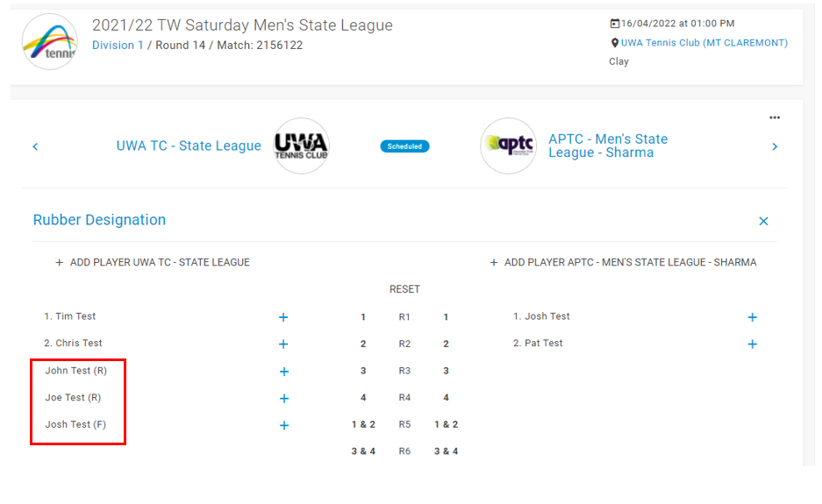This screenshot has width=822, height=504.
Task: Open APTC - Men's State League - Sharma link
Action: (x=608, y=146)
